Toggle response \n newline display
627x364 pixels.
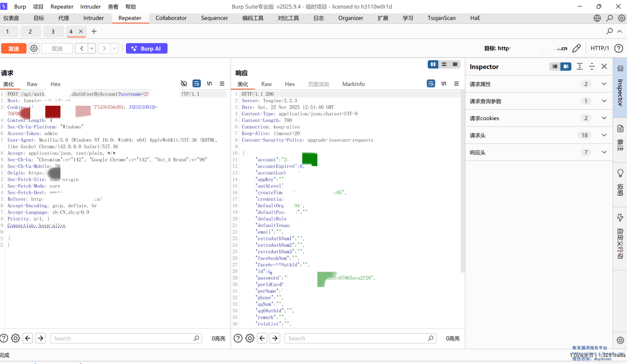(x=444, y=84)
